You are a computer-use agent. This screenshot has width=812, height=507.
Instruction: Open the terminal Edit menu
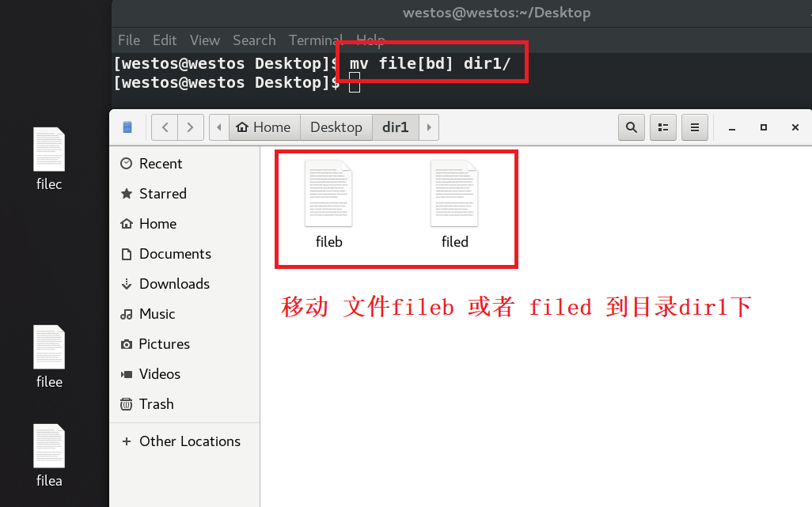click(165, 40)
